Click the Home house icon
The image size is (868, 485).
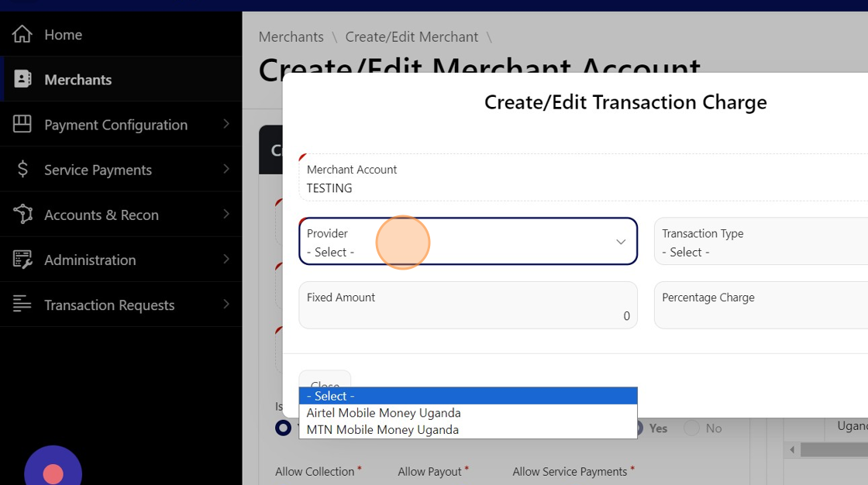[22, 34]
